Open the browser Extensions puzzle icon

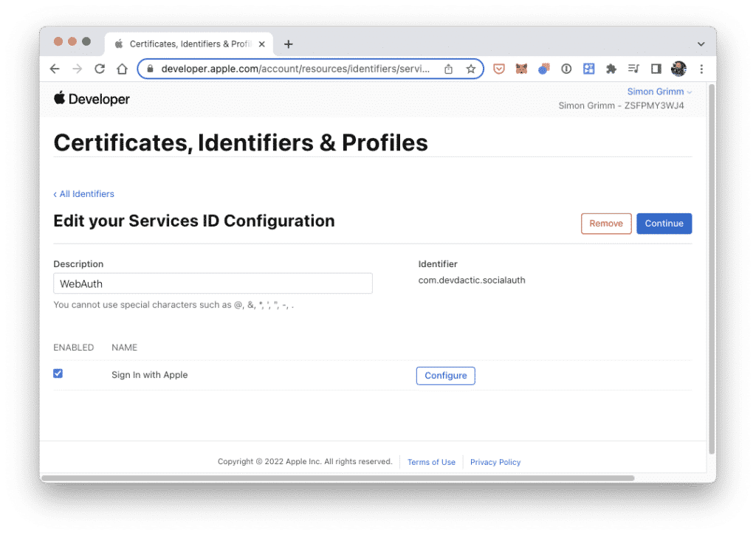tap(611, 68)
